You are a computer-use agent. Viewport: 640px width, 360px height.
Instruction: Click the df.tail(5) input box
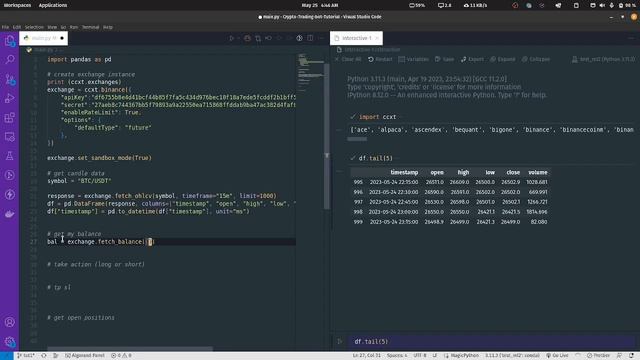pyautogui.click(x=492, y=341)
